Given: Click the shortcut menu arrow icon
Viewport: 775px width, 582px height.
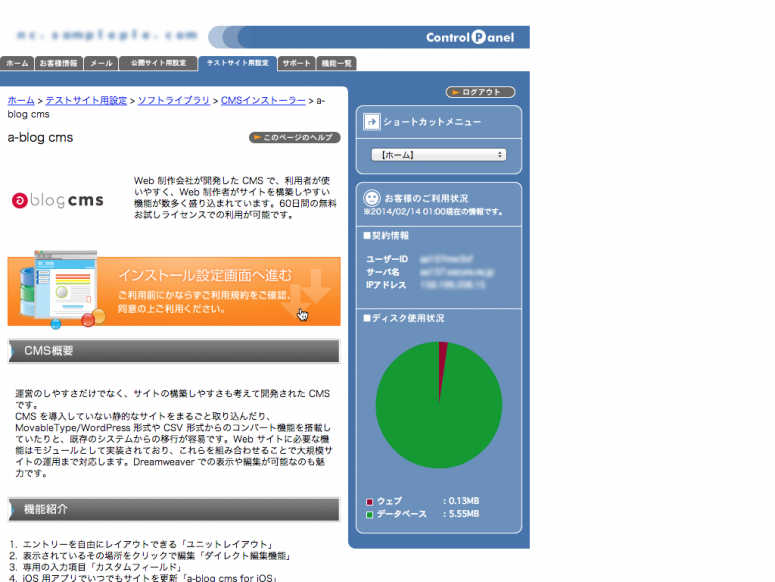Looking at the screenshot, I should [x=371, y=122].
